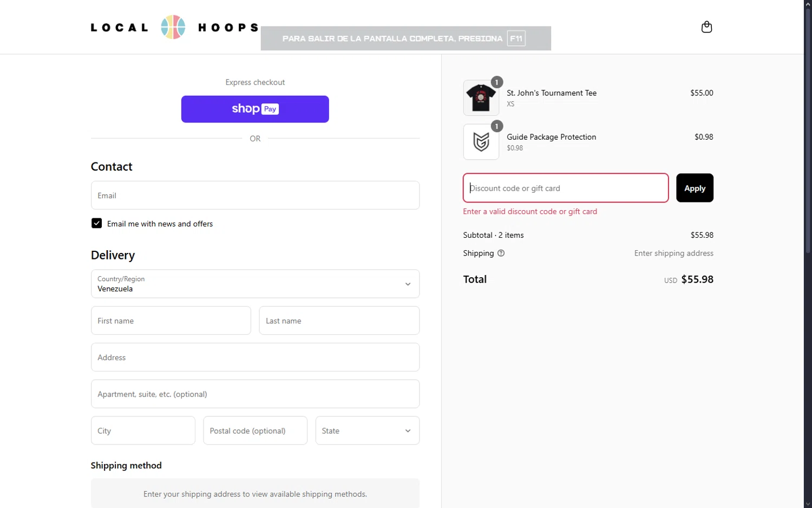
Task: Click the total amount $55.98 next to USD
Action: pos(697,279)
